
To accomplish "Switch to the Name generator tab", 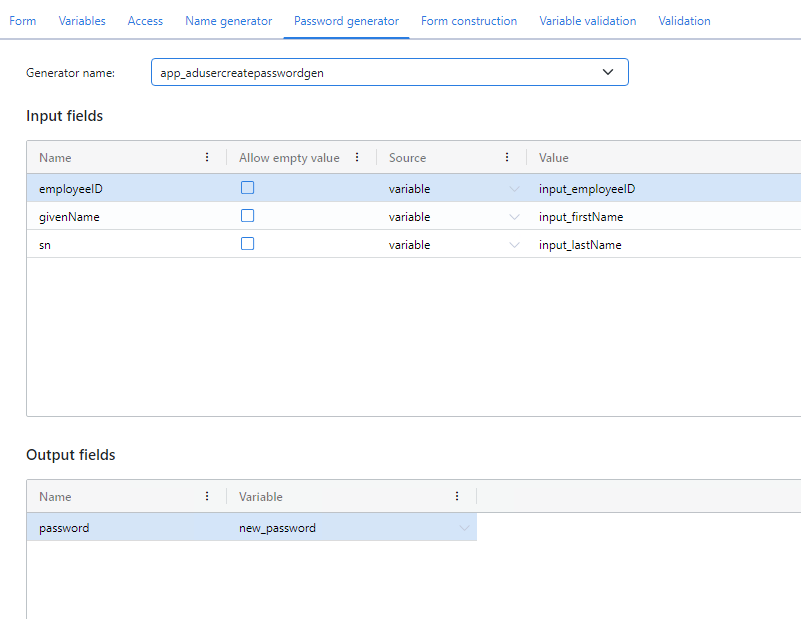I will [228, 21].
